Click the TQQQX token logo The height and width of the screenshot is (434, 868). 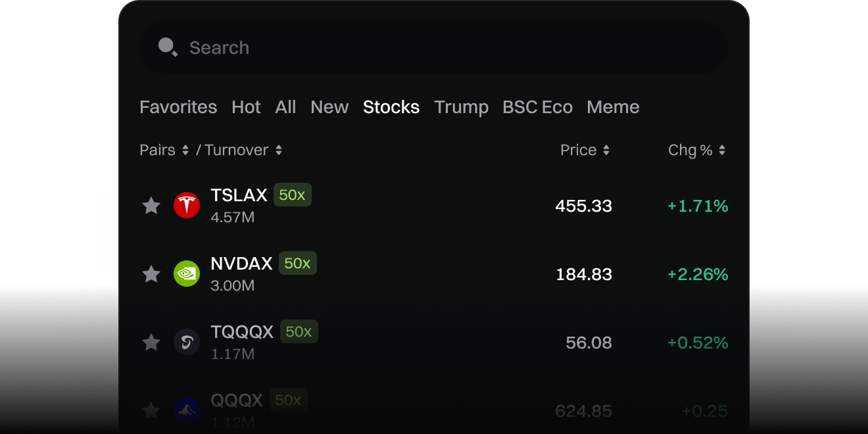[187, 343]
